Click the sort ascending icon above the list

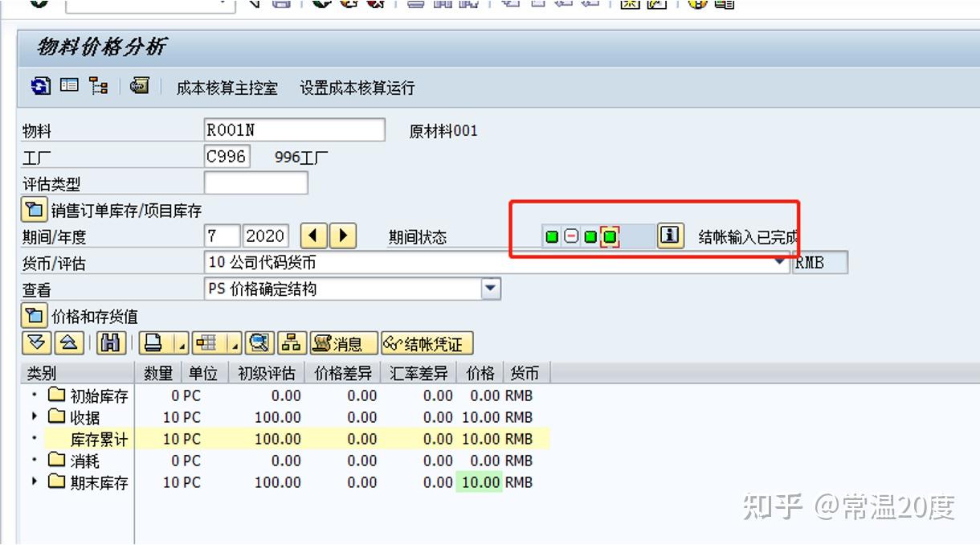68,342
